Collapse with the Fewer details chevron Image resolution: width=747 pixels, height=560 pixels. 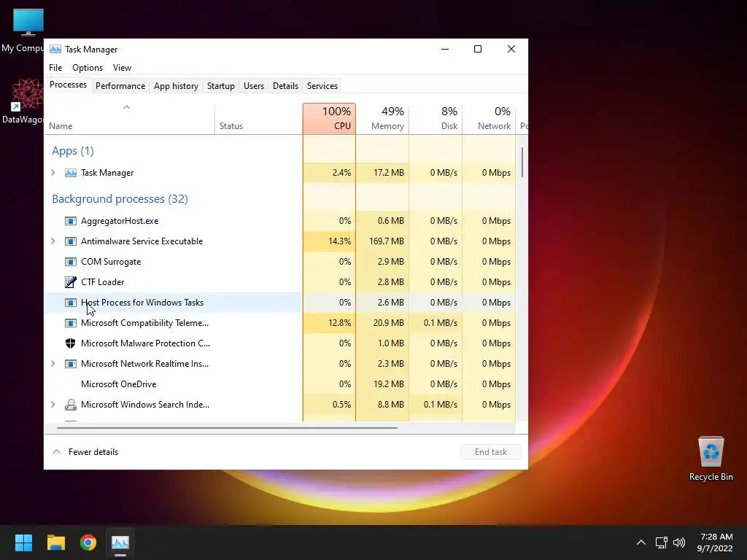coord(56,452)
